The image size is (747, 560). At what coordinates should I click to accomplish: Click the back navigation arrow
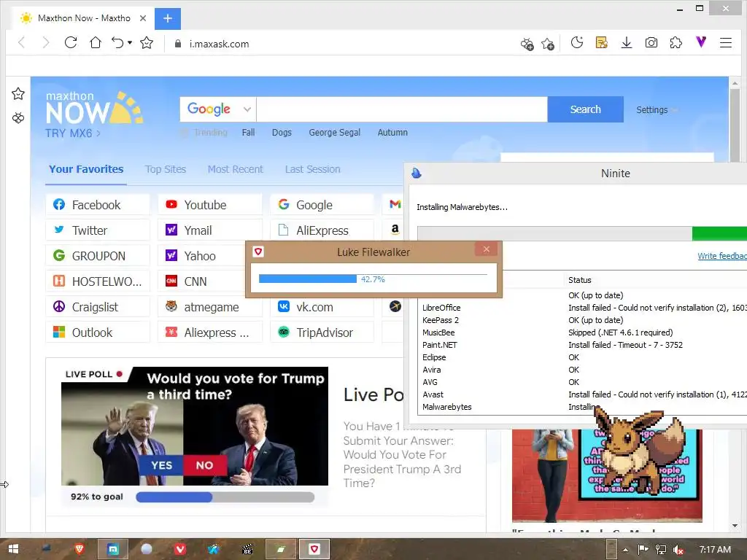(21, 43)
